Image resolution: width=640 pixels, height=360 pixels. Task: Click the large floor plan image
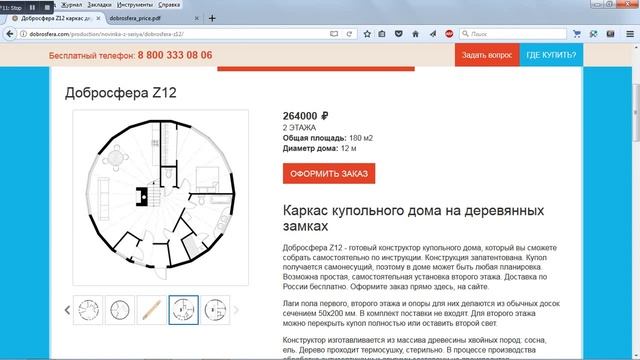[160, 198]
